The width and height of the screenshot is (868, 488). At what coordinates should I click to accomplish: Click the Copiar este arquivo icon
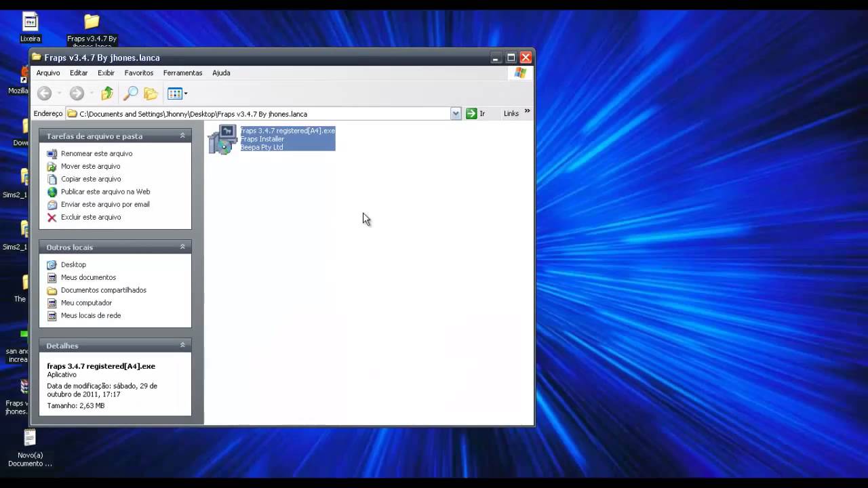52,179
